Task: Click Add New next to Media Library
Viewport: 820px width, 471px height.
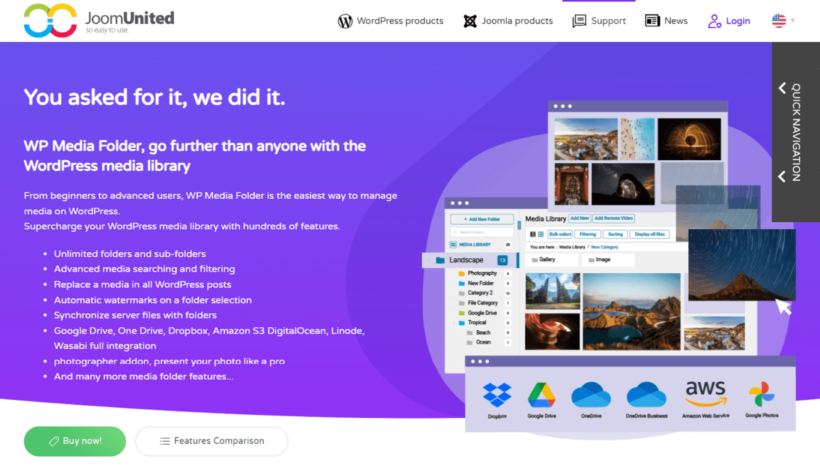Action: pos(579,219)
